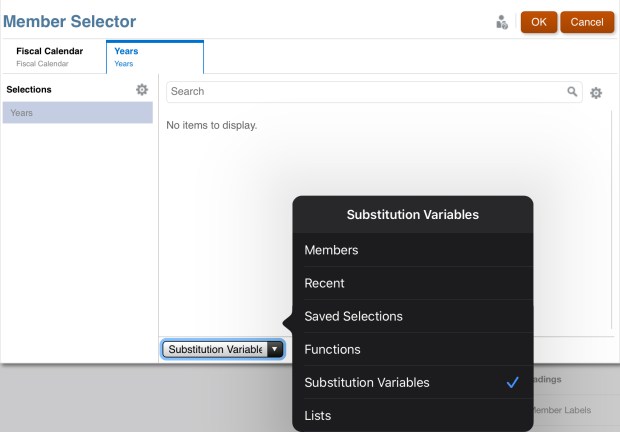Switch to the Fiscal Calendar tab

coord(49,56)
